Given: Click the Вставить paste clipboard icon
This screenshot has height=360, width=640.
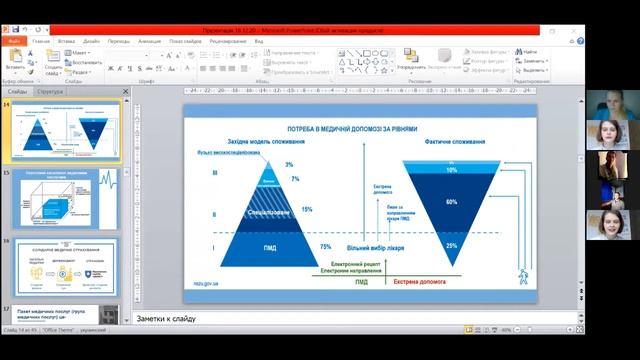Looking at the screenshot, I should tap(16, 56).
